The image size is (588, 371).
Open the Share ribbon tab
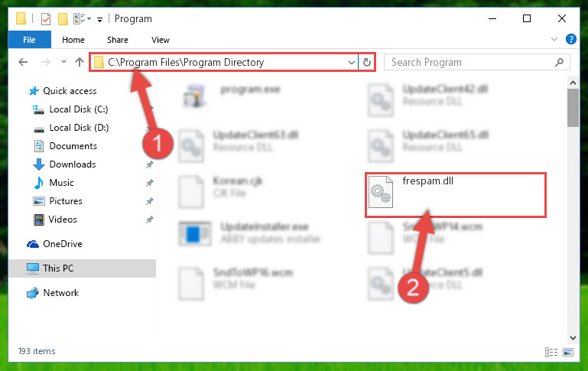(118, 40)
